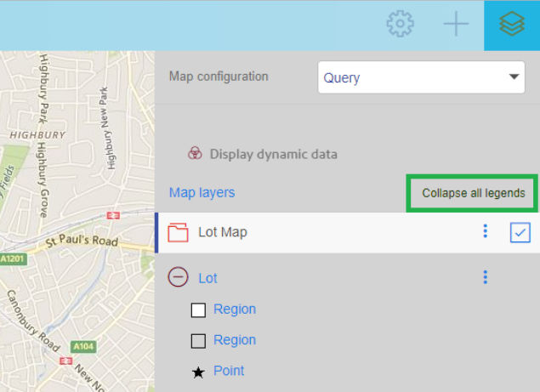The height and width of the screenshot is (392, 540).
Task: Click the HIGHBURY map label
Action: [37, 135]
